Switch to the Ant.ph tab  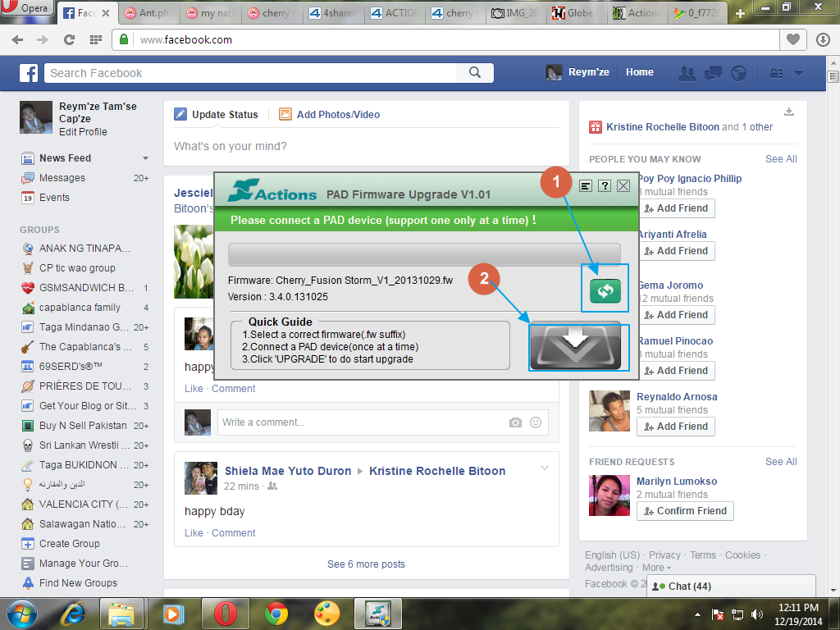coord(149,13)
